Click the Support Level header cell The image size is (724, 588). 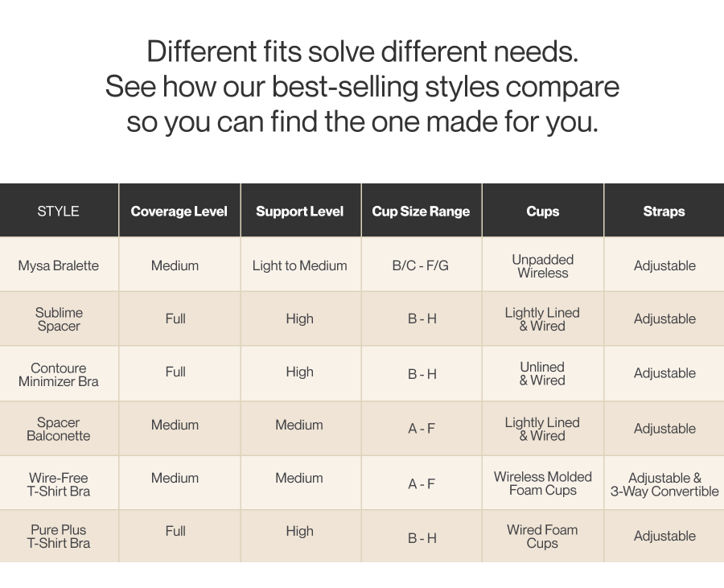(x=300, y=211)
